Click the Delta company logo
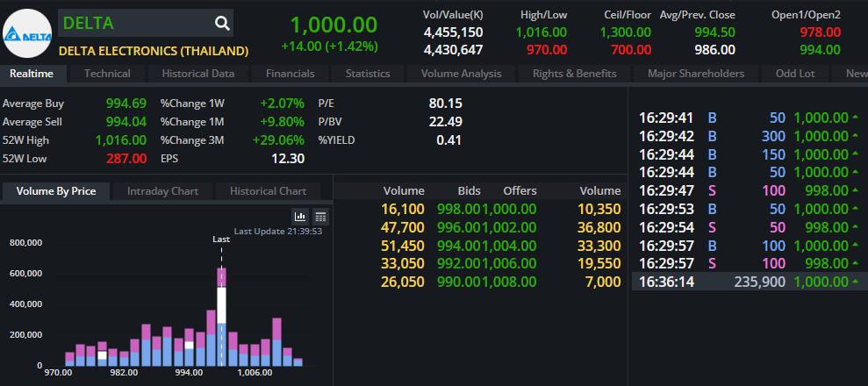This screenshot has height=386, width=868. coord(27,33)
